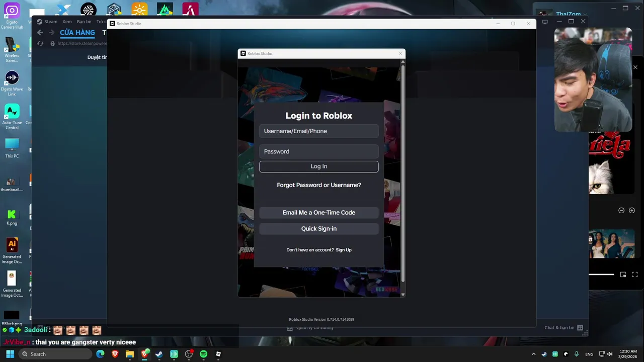Choose the Quick Sign-in button
This screenshot has width=644, height=362.
click(318, 229)
